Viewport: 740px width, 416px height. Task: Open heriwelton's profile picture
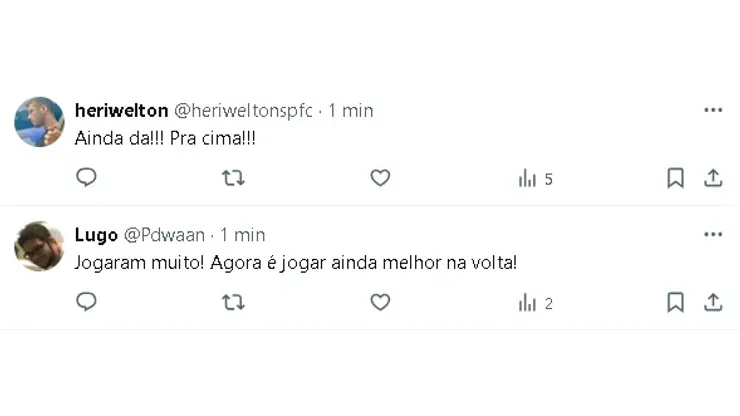point(39,122)
